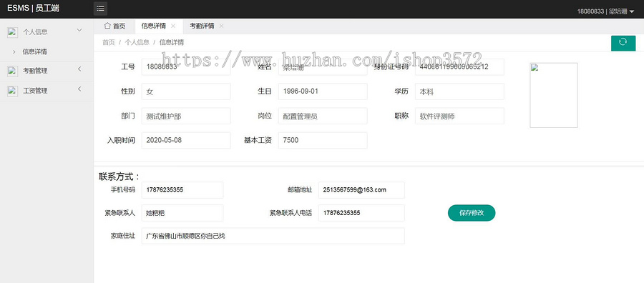Click the 生日 field showing 1996-09-01
Viewport: 644px width, 283px height.
323,91
